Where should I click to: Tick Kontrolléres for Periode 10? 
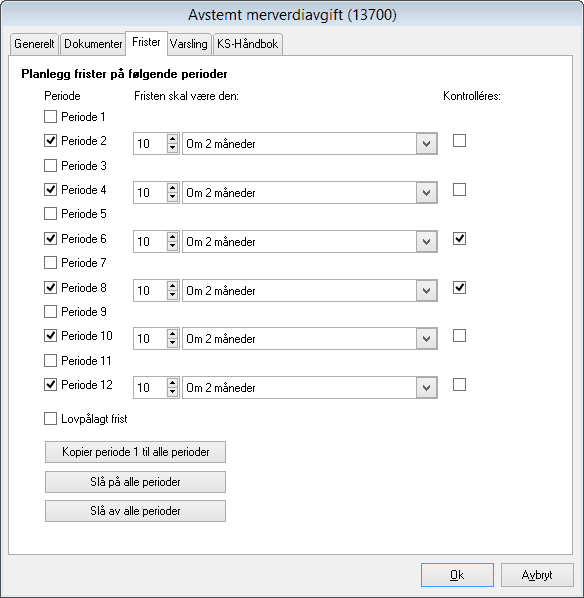459,336
